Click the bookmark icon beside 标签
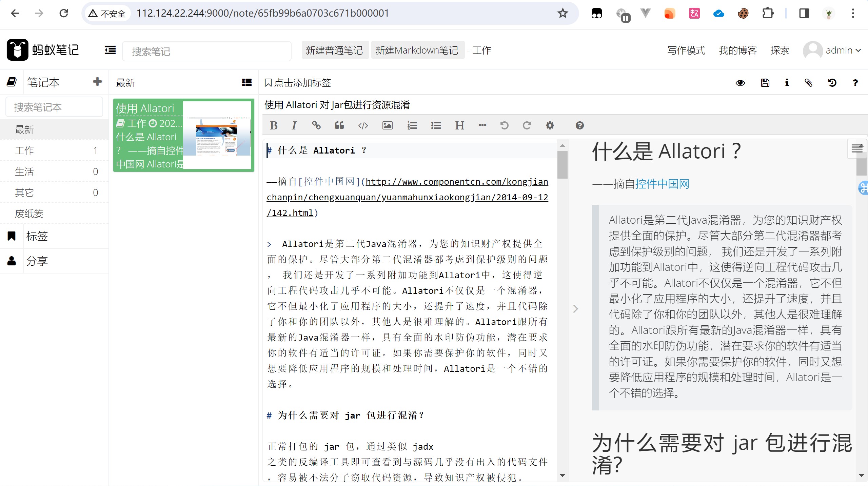 12,236
